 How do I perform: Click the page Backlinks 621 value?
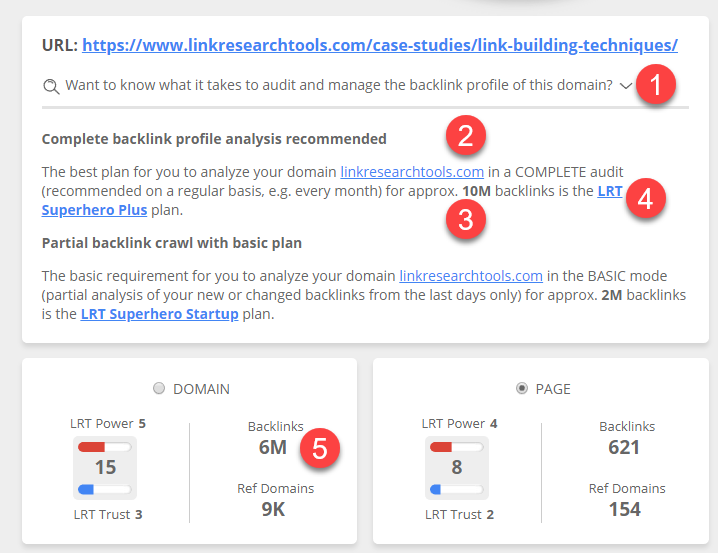point(624,447)
